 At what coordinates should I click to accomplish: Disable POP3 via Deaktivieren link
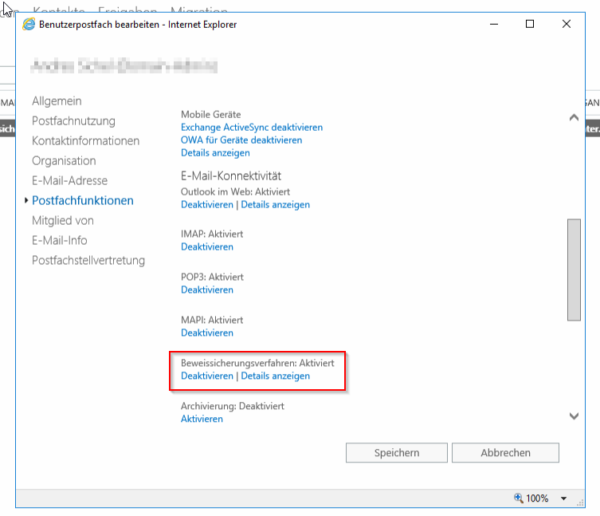tap(207, 290)
